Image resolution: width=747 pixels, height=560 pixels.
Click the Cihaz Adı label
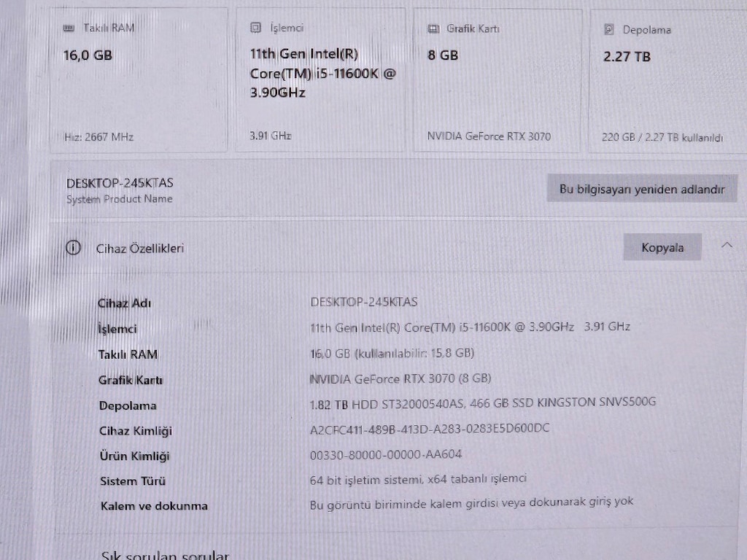tap(124, 303)
